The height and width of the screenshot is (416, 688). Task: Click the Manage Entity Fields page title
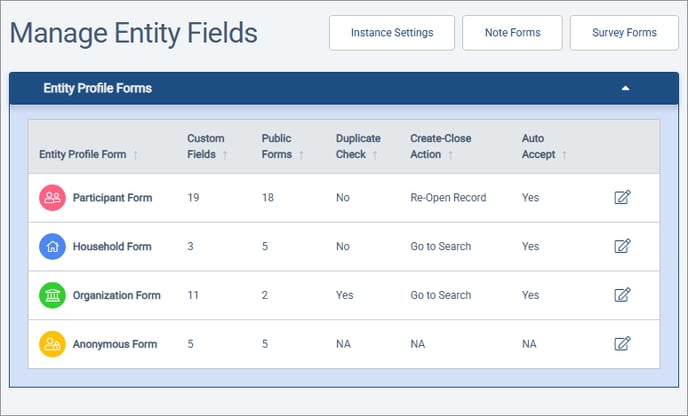click(133, 33)
